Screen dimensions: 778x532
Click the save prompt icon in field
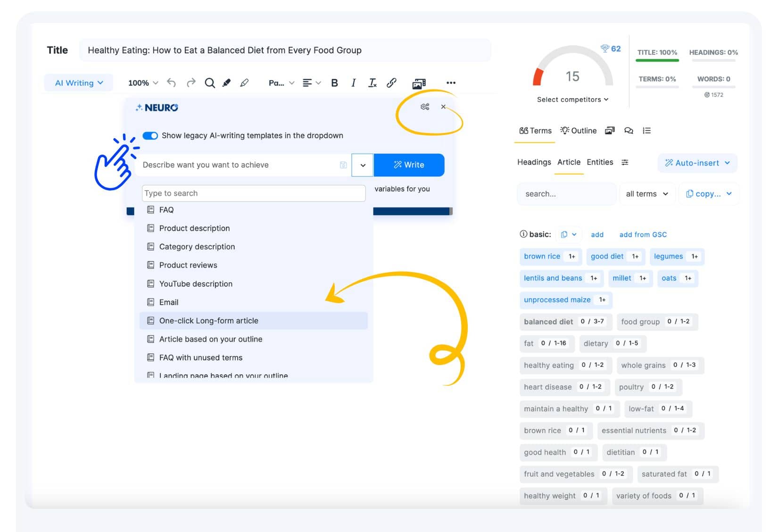pos(343,165)
